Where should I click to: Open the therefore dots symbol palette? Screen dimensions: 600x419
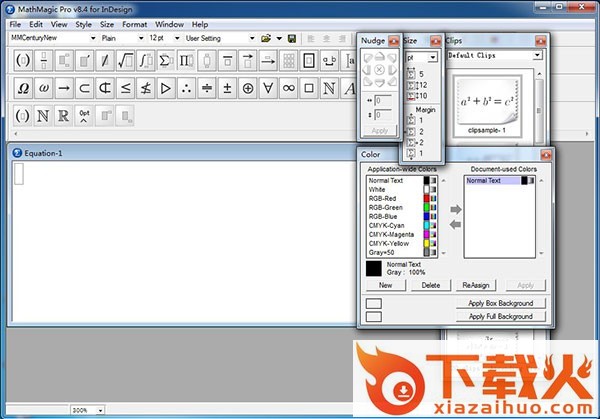(x=187, y=88)
